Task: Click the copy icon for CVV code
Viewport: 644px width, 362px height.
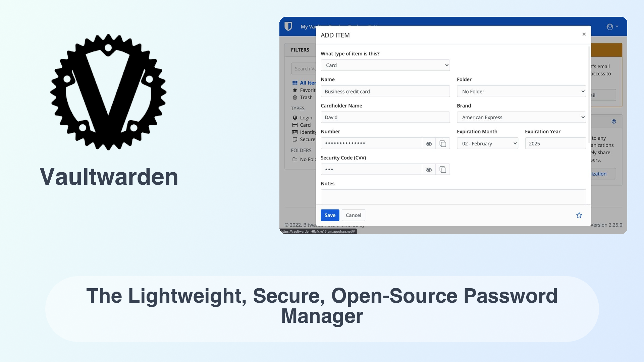Action: coord(442,169)
